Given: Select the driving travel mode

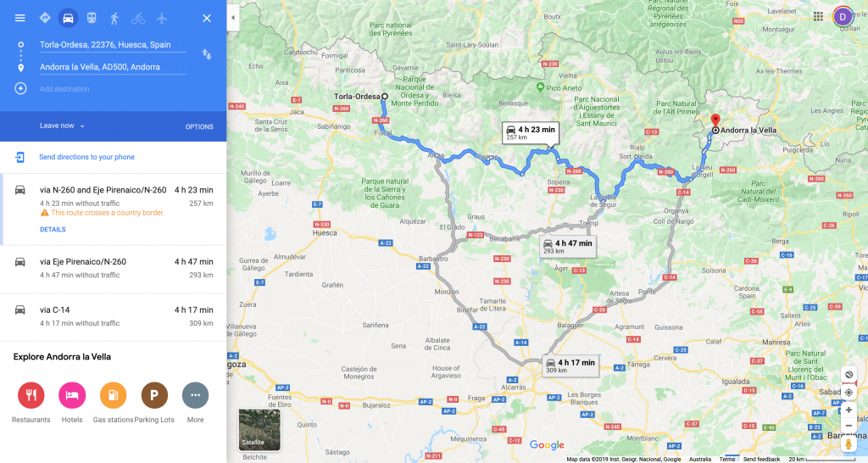Looking at the screenshot, I should click(68, 19).
